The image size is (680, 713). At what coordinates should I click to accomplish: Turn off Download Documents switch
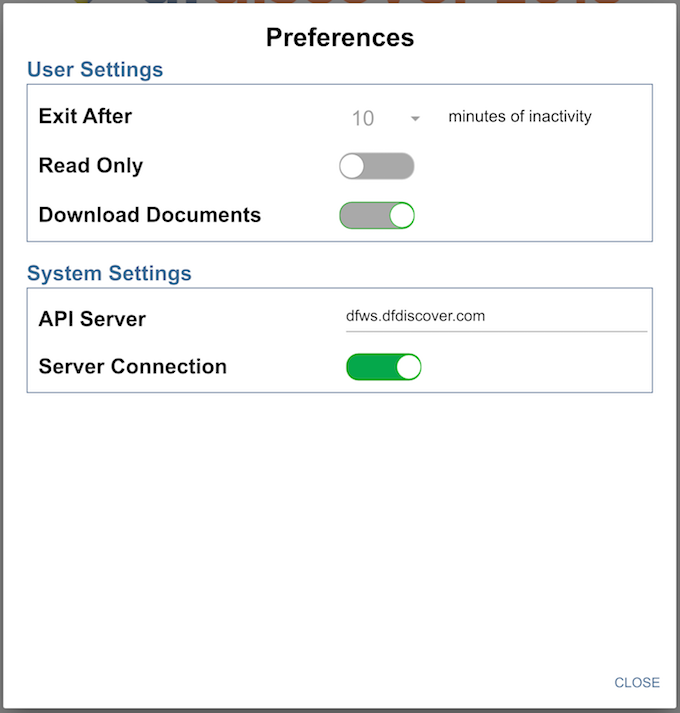point(377,215)
